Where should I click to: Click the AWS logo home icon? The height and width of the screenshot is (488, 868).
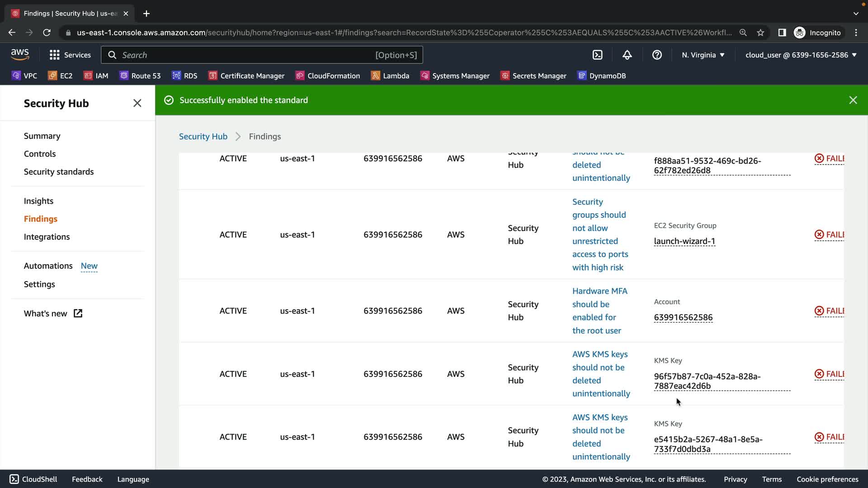[20, 55]
